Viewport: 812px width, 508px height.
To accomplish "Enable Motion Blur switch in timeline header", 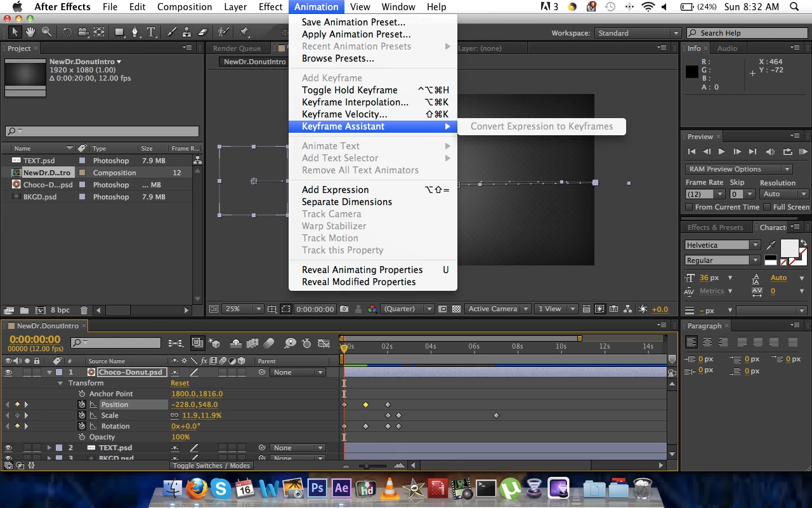I will (x=269, y=343).
